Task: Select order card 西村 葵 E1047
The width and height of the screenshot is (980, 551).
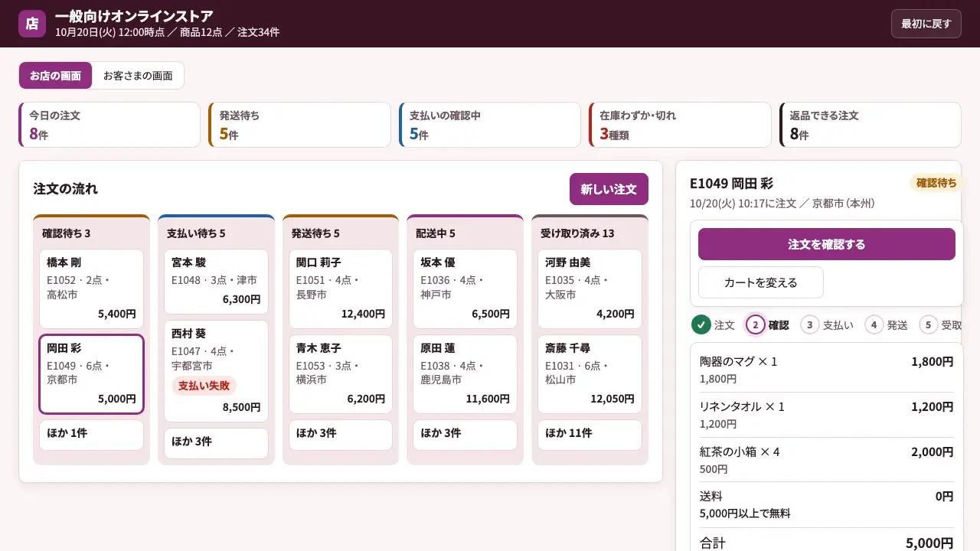Action: coord(216,371)
